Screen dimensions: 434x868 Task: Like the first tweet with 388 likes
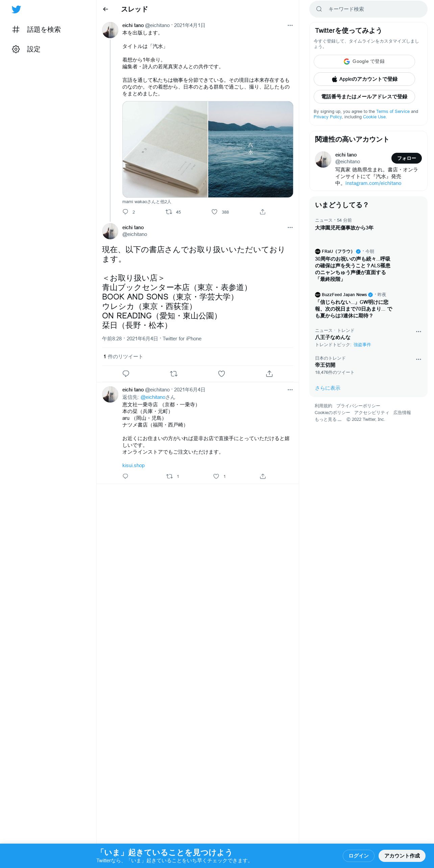(x=214, y=212)
